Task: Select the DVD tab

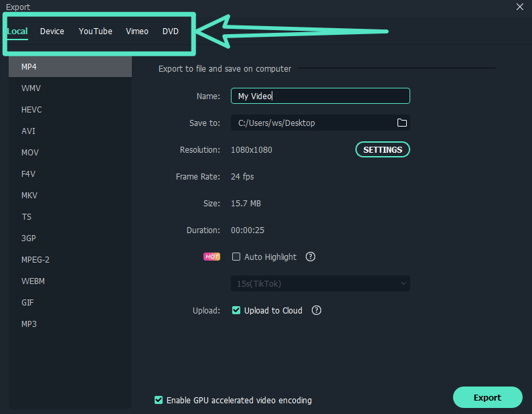Action: [x=171, y=31]
